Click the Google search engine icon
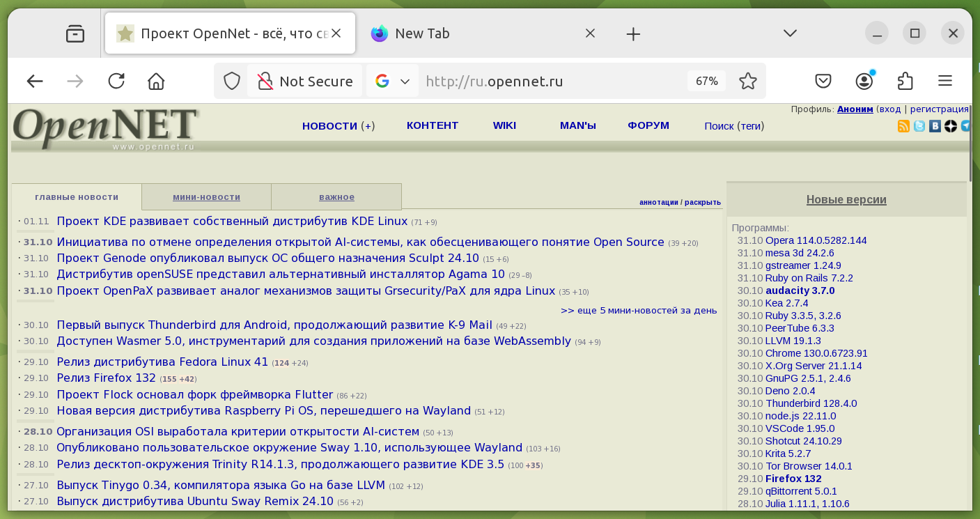Screen dimensions: 980x519 click(382, 82)
